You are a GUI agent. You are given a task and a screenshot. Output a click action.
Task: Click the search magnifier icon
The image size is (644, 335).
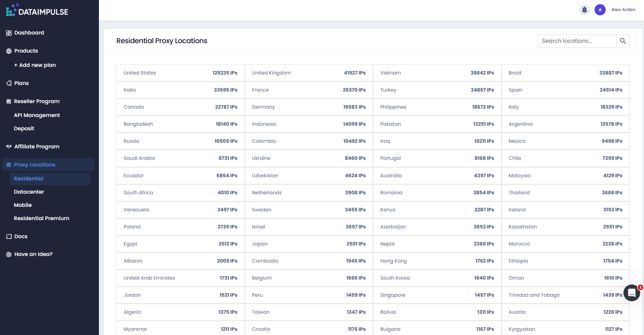pyautogui.click(x=623, y=41)
